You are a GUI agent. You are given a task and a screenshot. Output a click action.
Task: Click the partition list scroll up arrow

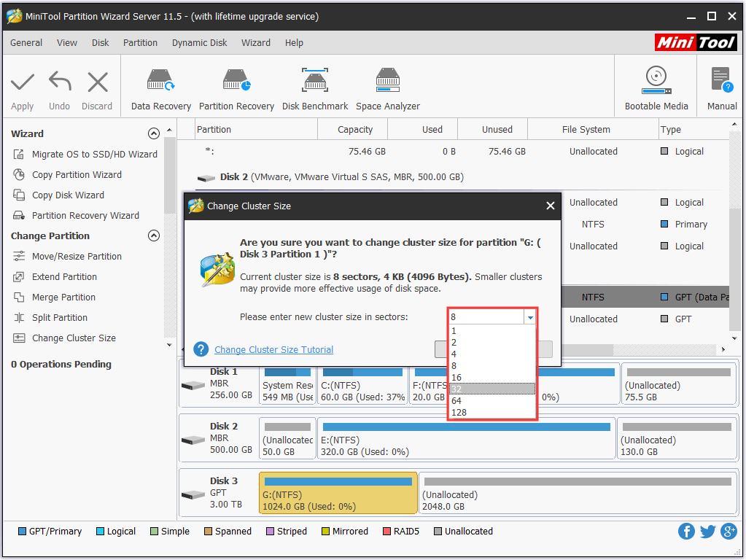(x=734, y=124)
